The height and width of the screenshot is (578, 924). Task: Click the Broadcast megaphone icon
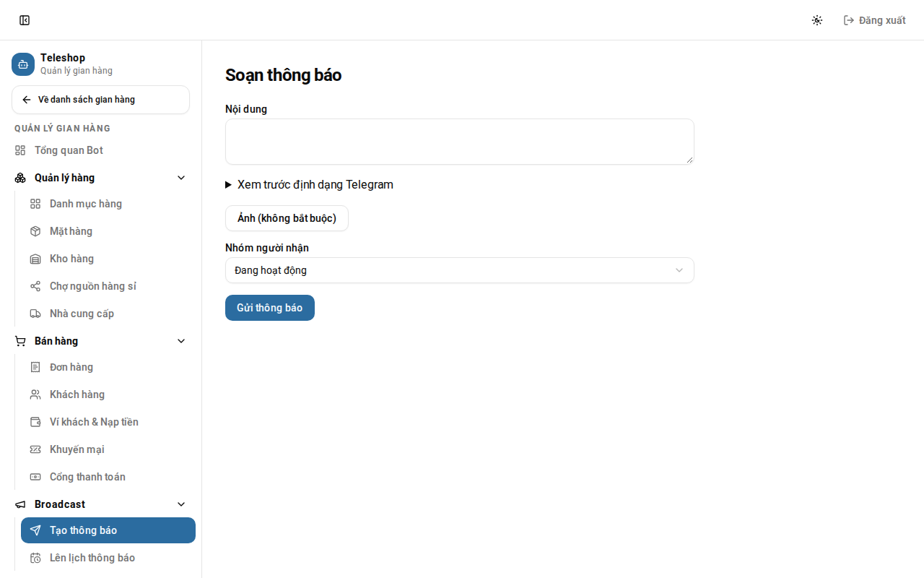pyautogui.click(x=20, y=504)
